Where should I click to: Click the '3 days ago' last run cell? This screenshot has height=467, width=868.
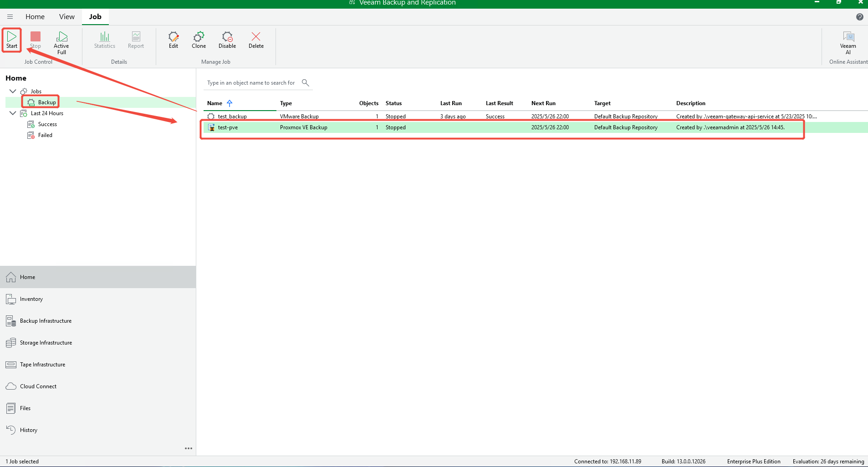(x=453, y=117)
